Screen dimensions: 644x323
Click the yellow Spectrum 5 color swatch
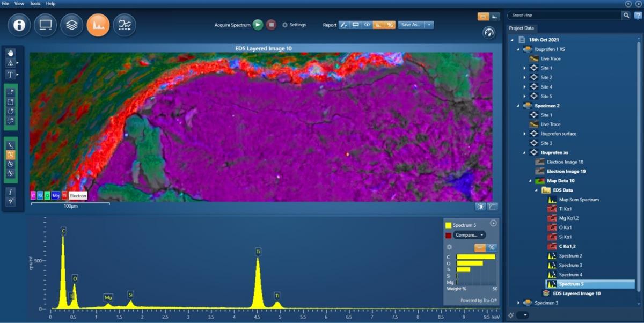click(x=448, y=225)
